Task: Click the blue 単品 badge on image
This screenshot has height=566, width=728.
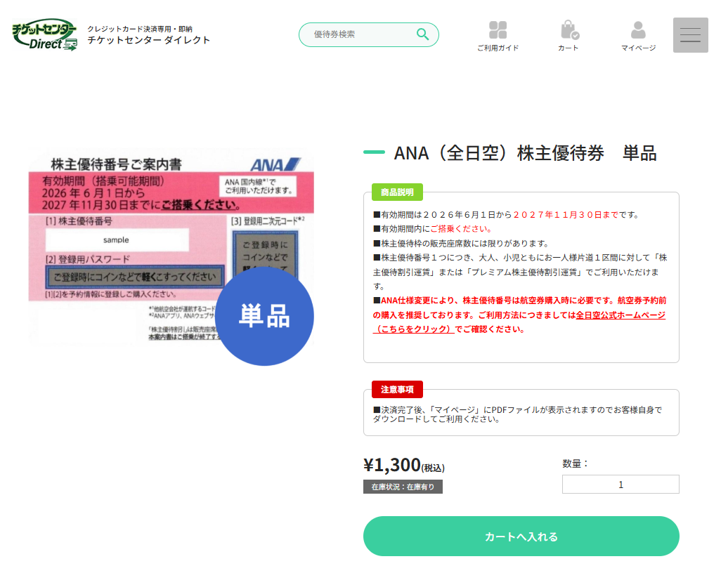Action: [264, 317]
